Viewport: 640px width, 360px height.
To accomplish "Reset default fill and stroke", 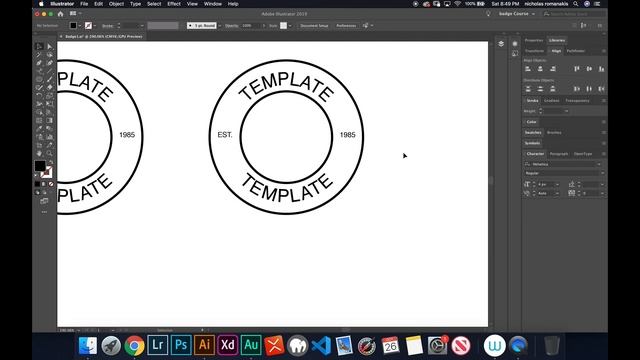I will click(x=36, y=176).
